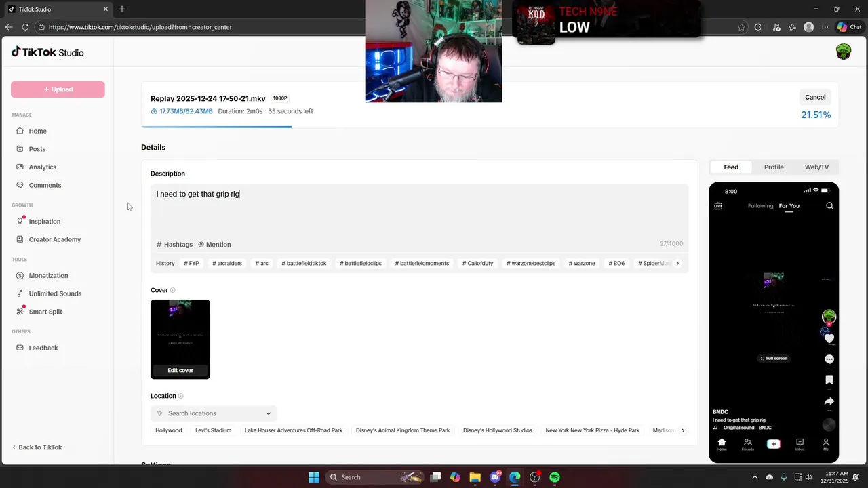
Task: Select the TikTok Studio browser tab
Action: (x=58, y=9)
